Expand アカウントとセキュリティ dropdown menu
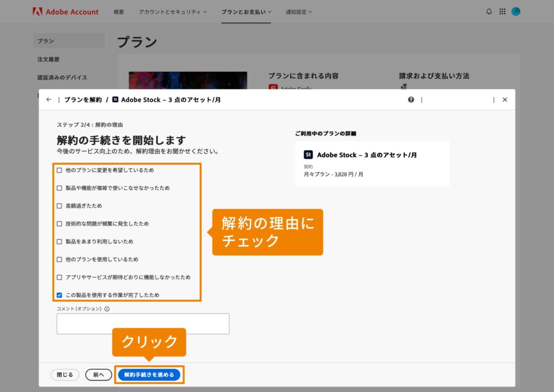 (x=173, y=12)
